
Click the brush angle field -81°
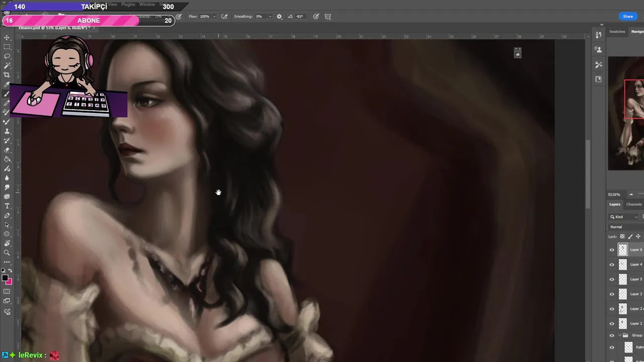pos(300,17)
